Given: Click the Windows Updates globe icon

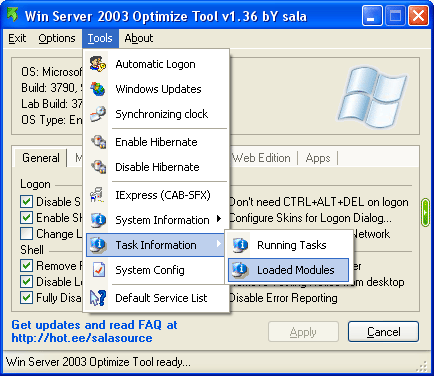Looking at the screenshot, I should [98, 89].
